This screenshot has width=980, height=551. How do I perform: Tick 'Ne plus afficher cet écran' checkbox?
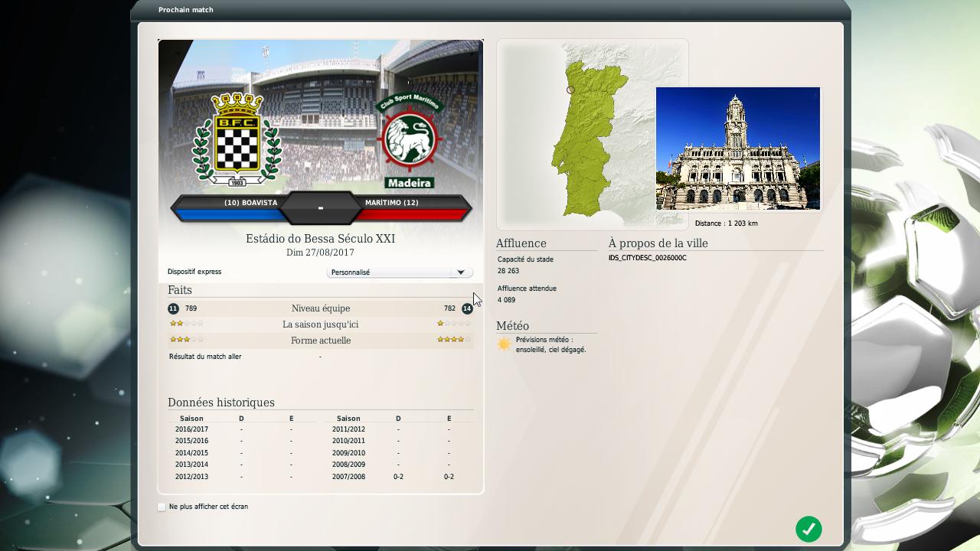point(162,507)
